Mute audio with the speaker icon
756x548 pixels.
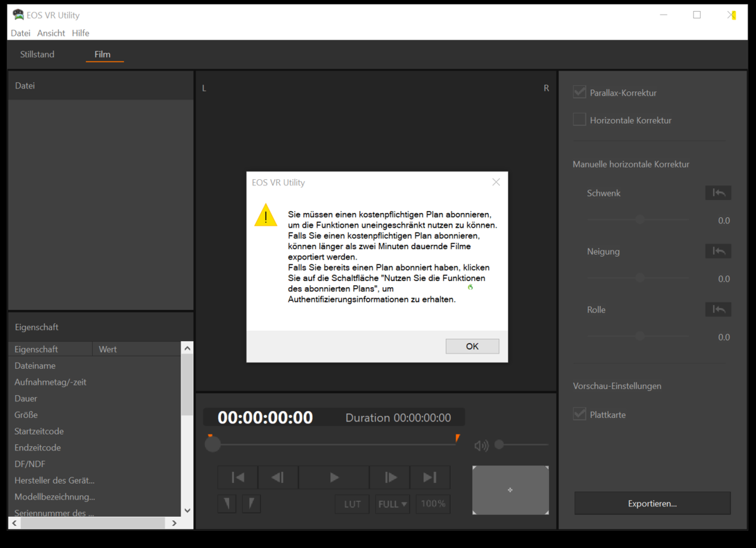pyautogui.click(x=480, y=446)
